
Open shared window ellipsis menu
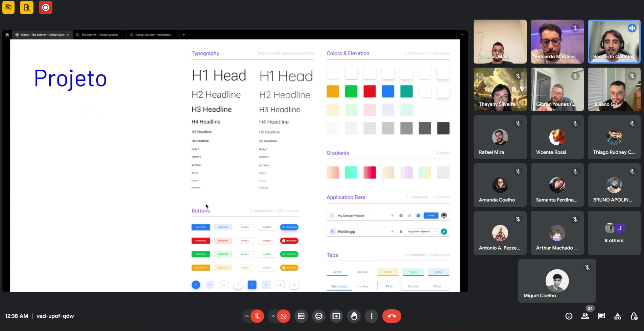462,34
